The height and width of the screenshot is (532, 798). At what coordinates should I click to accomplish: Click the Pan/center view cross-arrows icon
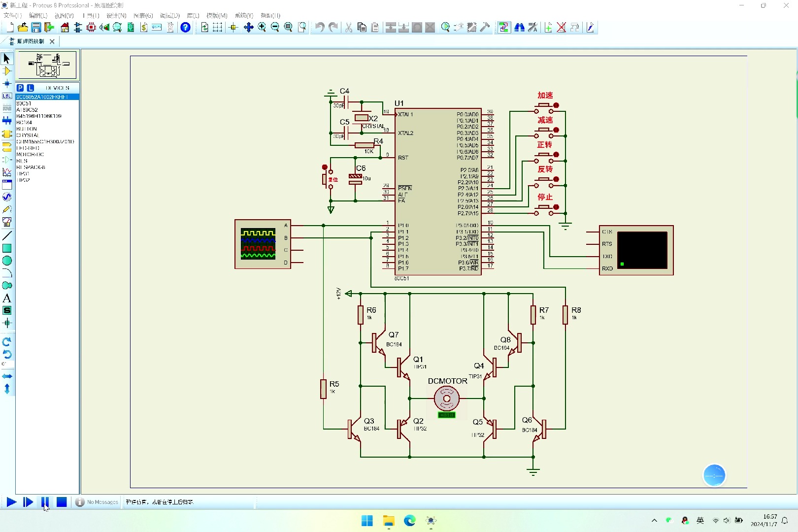pyautogui.click(x=248, y=28)
